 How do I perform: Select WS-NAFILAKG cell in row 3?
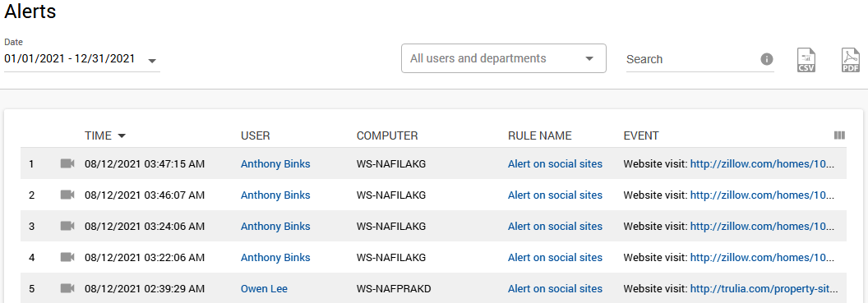[390, 226]
